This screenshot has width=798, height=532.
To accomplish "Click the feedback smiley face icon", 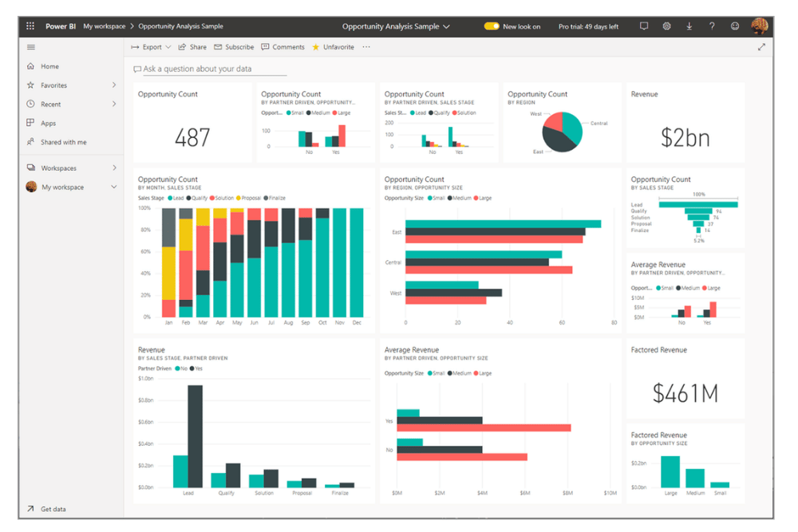I will click(x=734, y=26).
